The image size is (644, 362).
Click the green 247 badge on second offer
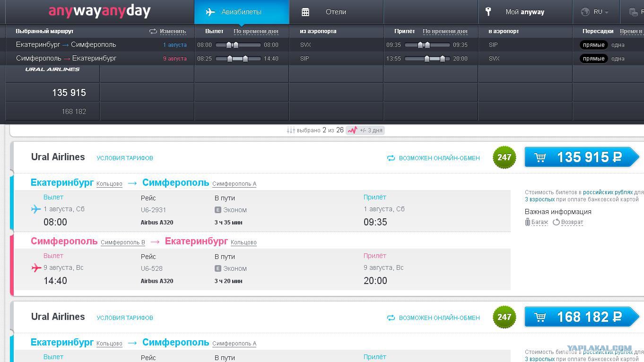(x=504, y=317)
